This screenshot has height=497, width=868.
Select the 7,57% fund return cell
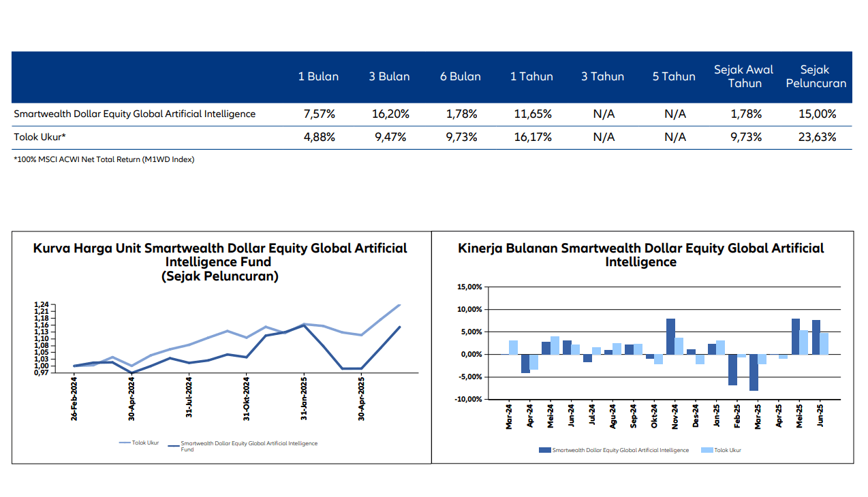[319, 114]
